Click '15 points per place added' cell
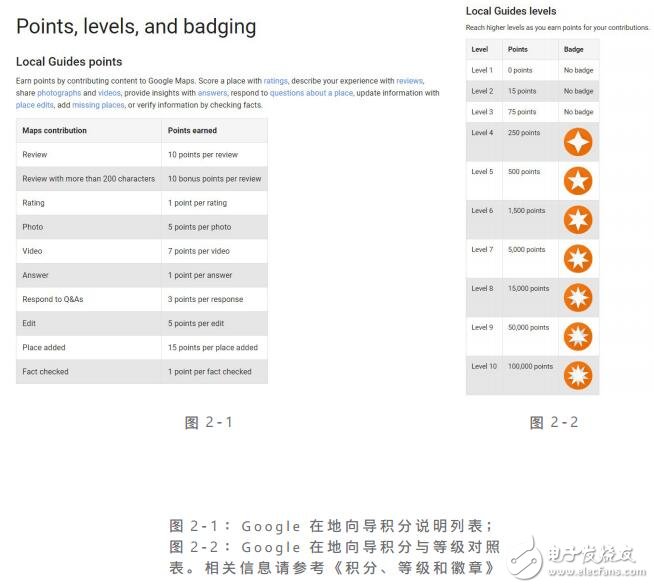The image size is (654, 588). [x=213, y=347]
